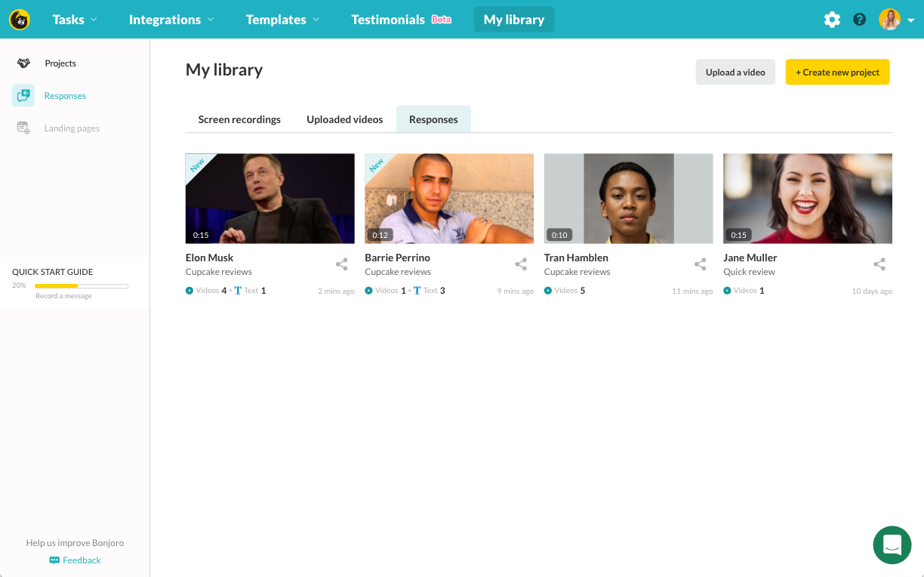Click the New ribbon on Barrie Perrino card
This screenshot has height=577, width=924.
[377, 165]
